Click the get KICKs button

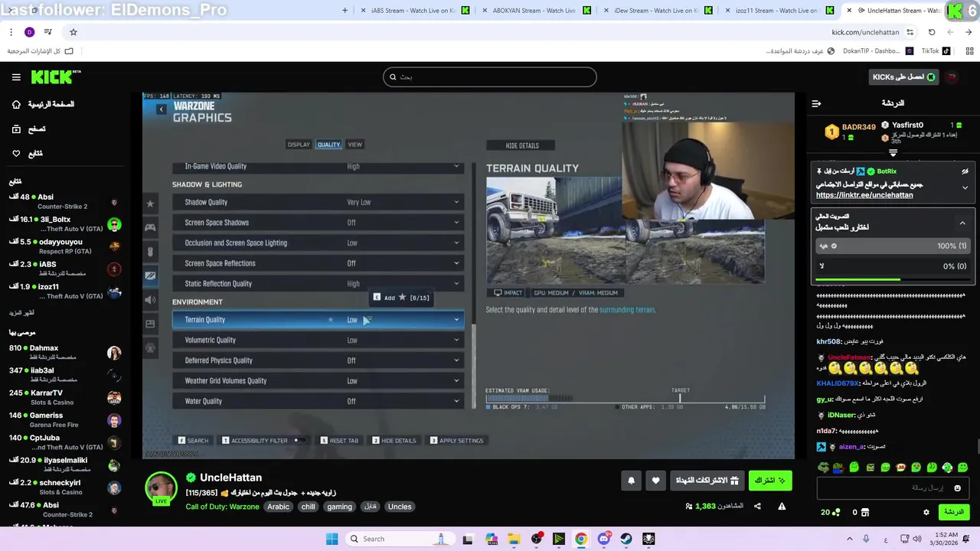coord(905,77)
